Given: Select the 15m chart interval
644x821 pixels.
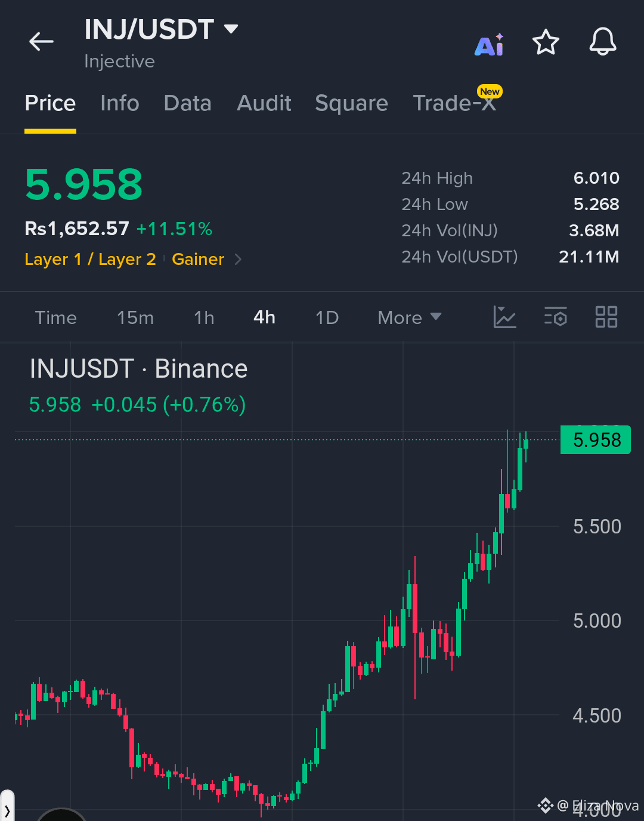Looking at the screenshot, I should (x=135, y=317).
